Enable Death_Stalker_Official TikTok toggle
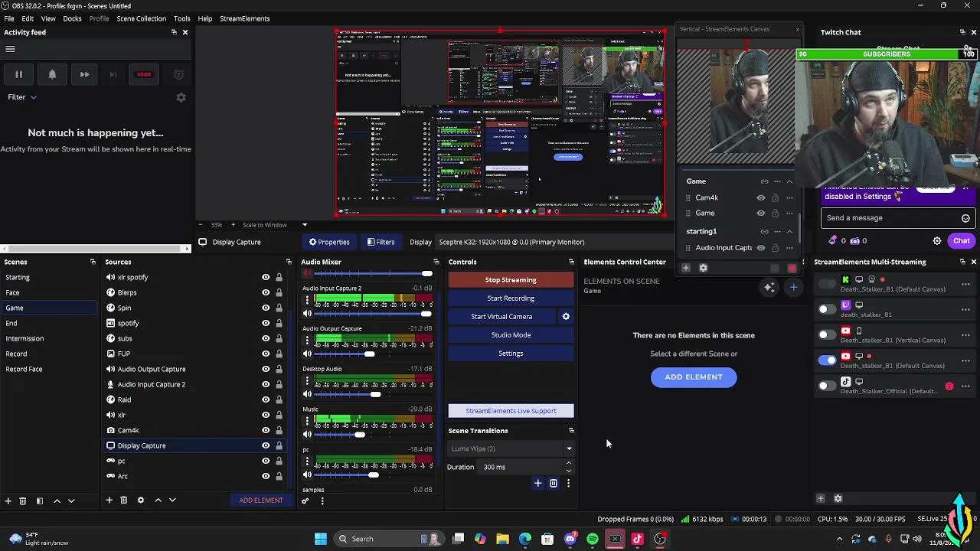 [827, 386]
